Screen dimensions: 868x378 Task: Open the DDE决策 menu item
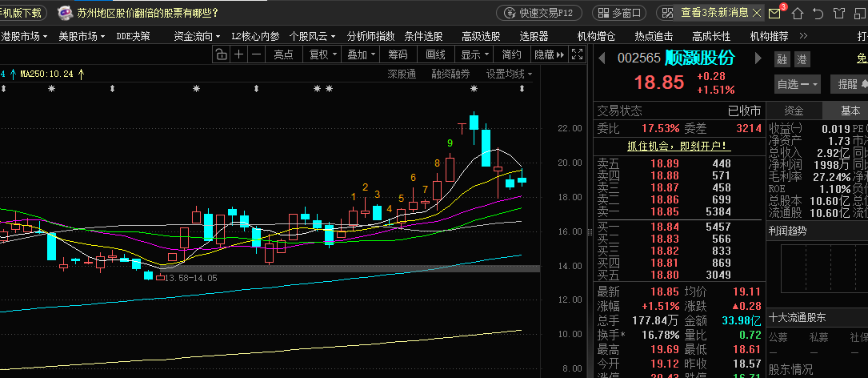pyautogui.click(x=133, y=37)
